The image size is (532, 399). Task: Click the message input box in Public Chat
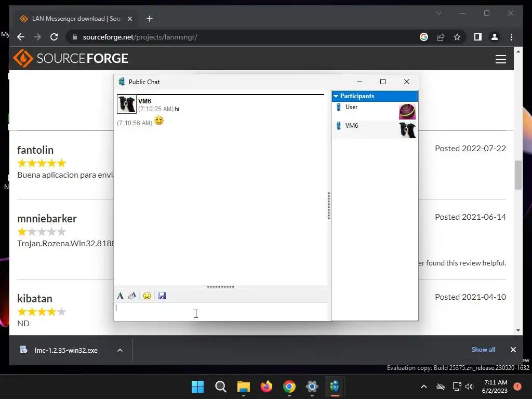coord(220,311)
